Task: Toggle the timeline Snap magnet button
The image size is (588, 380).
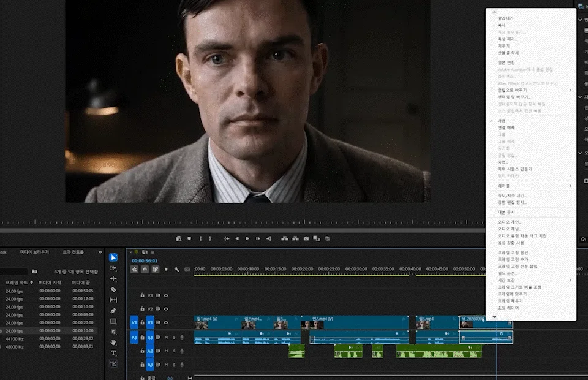Action: click(145, 269)
